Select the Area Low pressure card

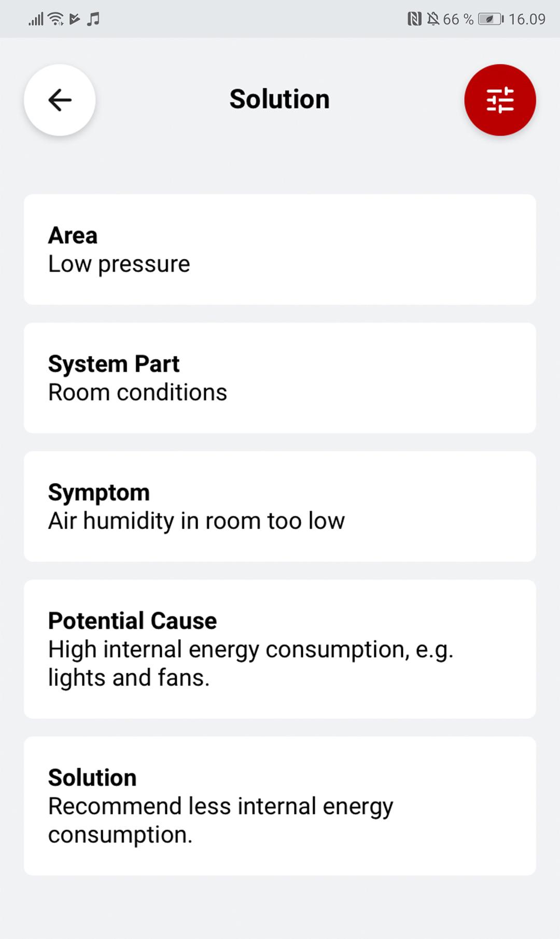pos(280,250)
